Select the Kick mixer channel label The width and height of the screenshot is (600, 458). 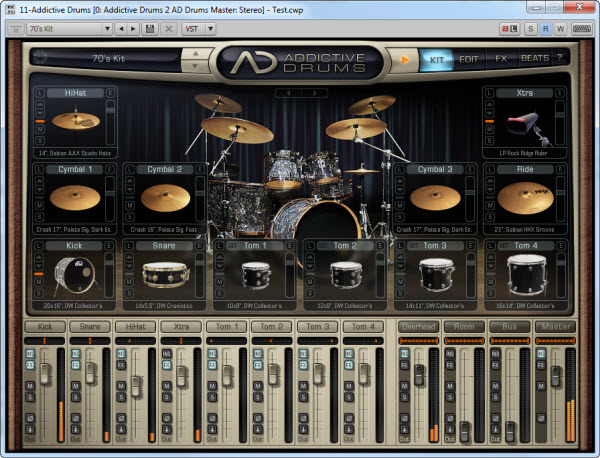pyautogui.click(x=45, y=327)
